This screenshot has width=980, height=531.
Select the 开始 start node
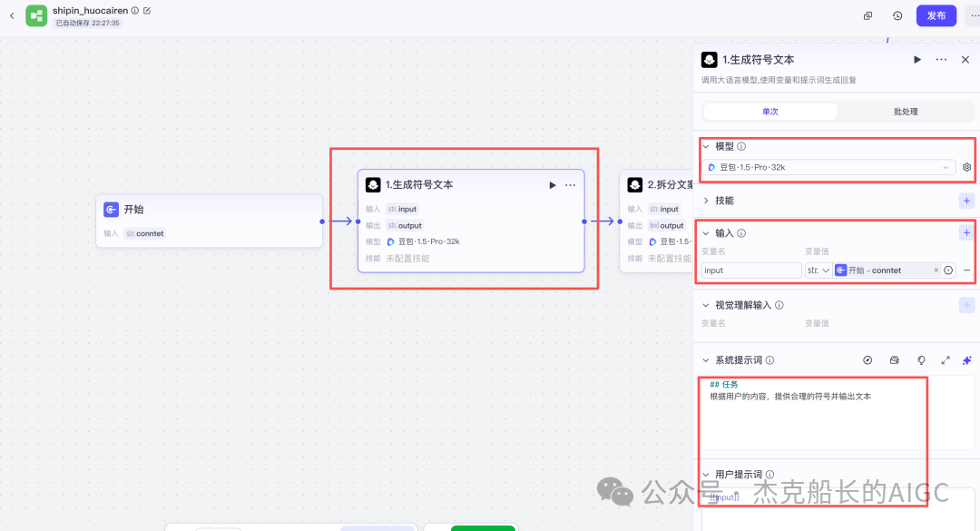pos(209,221)
